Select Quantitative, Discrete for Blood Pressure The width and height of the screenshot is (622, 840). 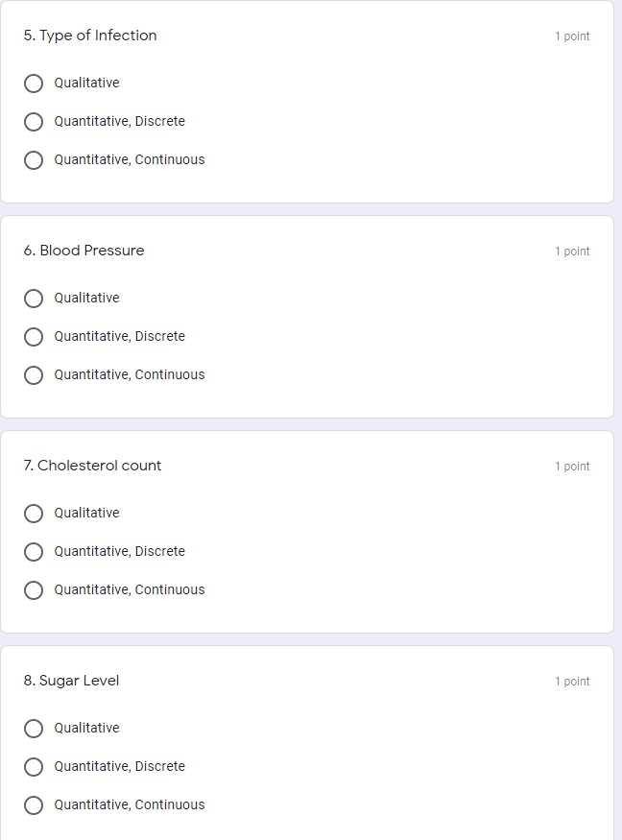point(34,337)
